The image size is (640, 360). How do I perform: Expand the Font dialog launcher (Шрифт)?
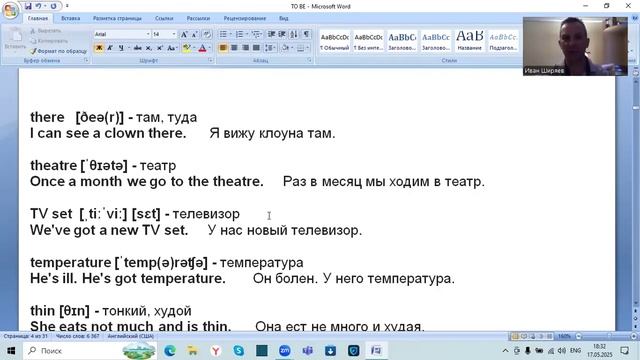click(211, 60)
